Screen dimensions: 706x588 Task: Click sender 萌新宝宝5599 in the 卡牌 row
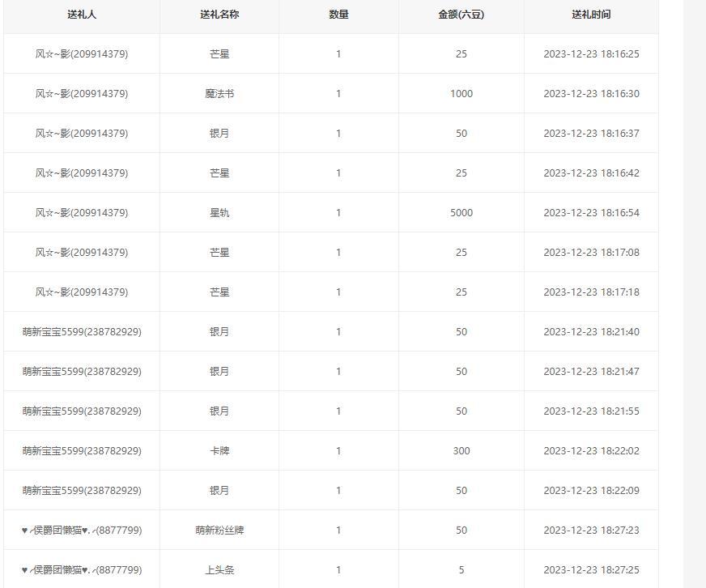point(82,450)
